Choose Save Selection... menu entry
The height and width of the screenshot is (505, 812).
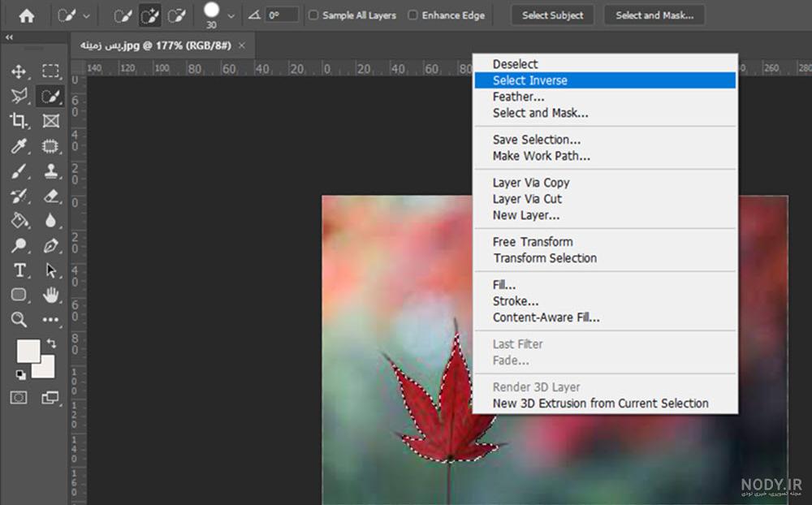(605, 140)
